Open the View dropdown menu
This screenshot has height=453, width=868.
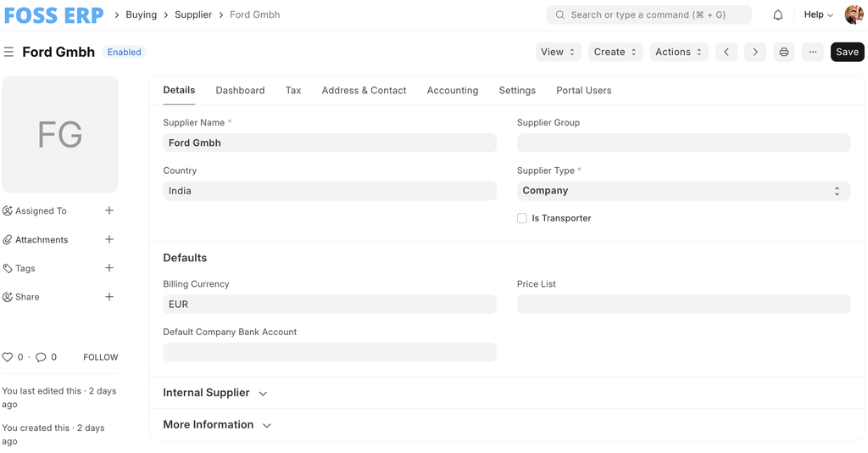pos(558,52)
